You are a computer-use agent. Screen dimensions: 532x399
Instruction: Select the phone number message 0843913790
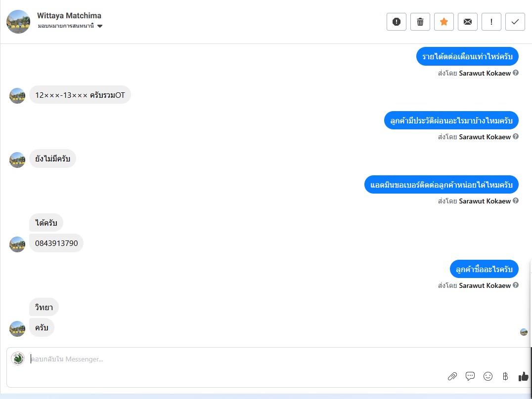[56, 243]
